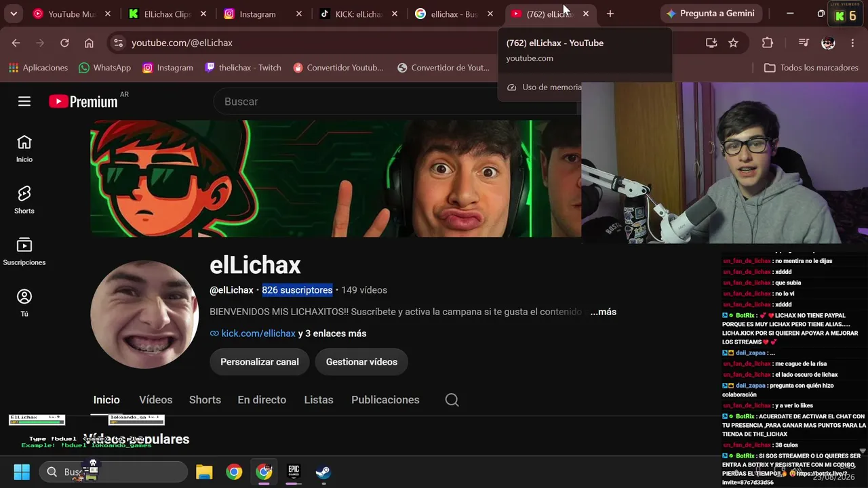This screenshot has height=488, width=868.
Task: Open the Instagram bookmark in bookmarks bar
Action: (167, 68)
